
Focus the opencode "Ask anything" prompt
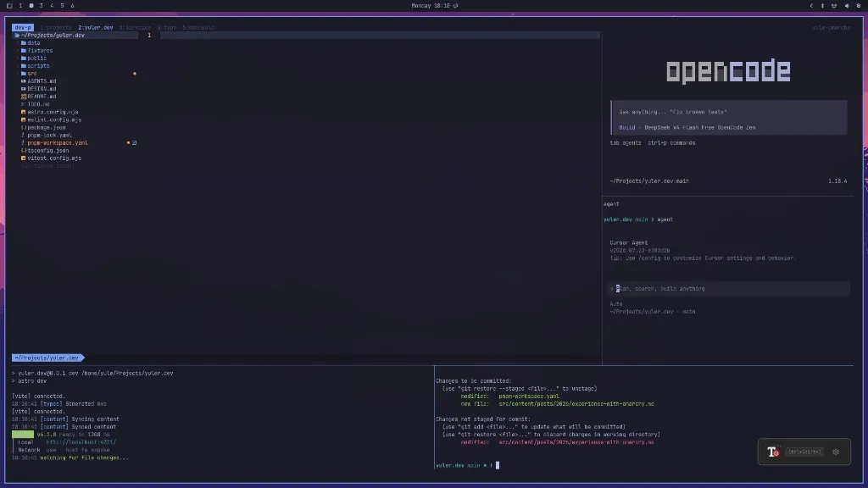pyautogui.click(x=672, y=112)
